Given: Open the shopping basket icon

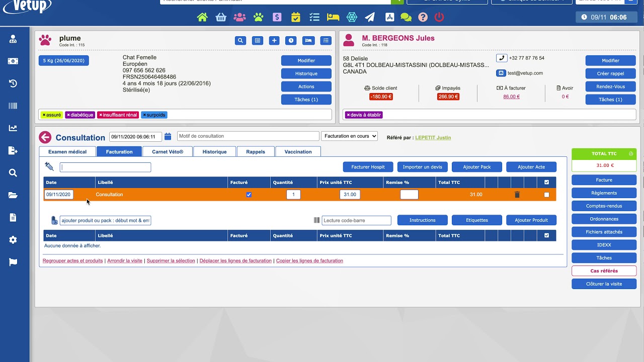Looking at the screenshot, I should pos(221,17).
